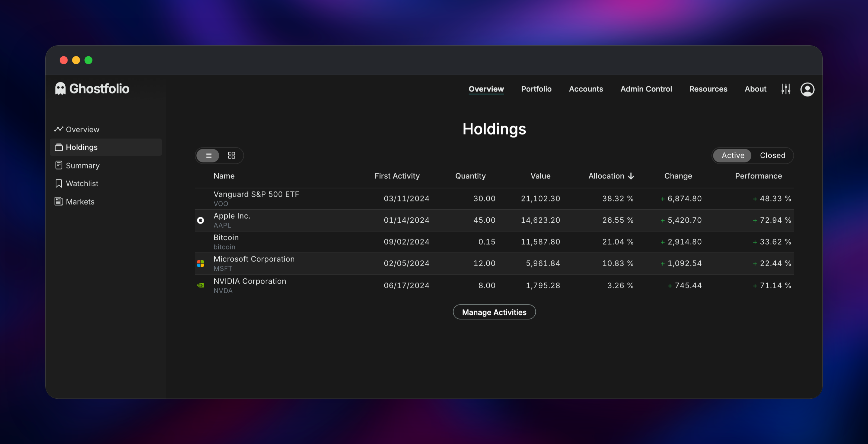Open the Bitcoin holding row

494,242
